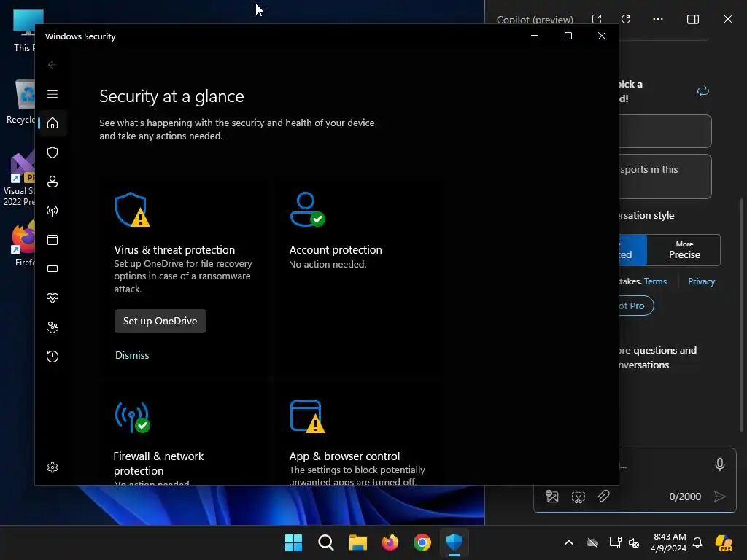Close the Copilot pane
The width and height of the screenshot is (747, 560).
click(x=728, y=19)
